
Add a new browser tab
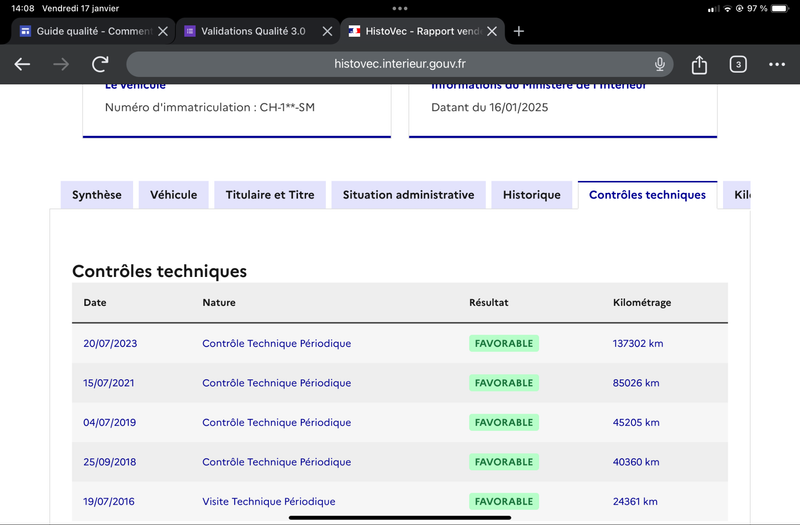pyautogui.click(x=518, y=31)
